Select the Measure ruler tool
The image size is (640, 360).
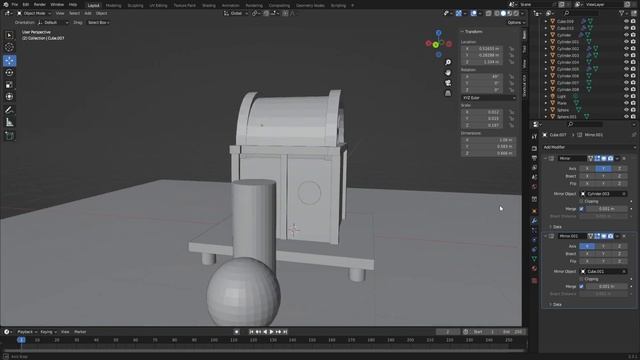pyautogui.click(x=9, y=122)
